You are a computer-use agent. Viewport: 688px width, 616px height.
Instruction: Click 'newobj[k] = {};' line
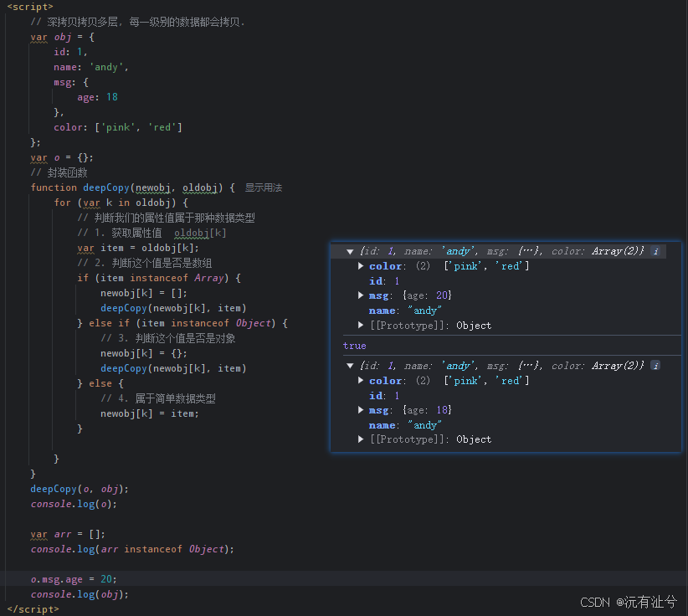(x=144, y=354)
